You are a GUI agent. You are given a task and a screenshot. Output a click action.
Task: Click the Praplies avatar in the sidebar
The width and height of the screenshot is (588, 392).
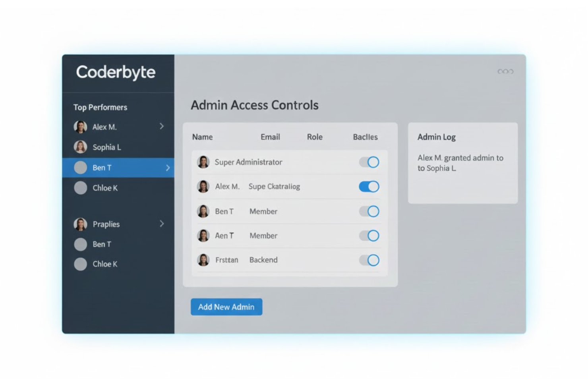click(x=80, y=224)
